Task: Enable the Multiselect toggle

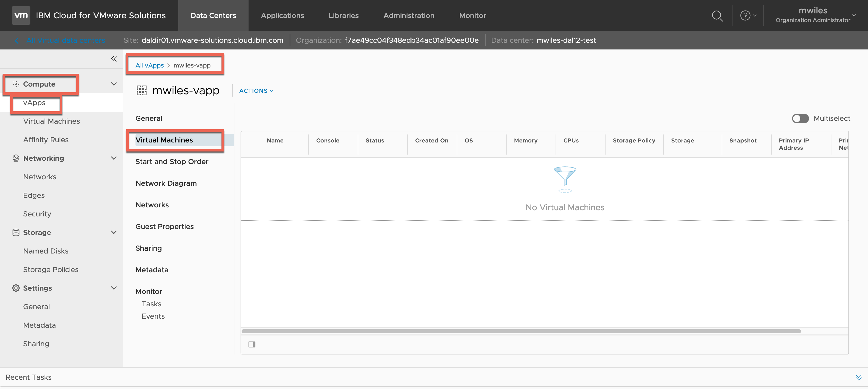Action: 800,118
